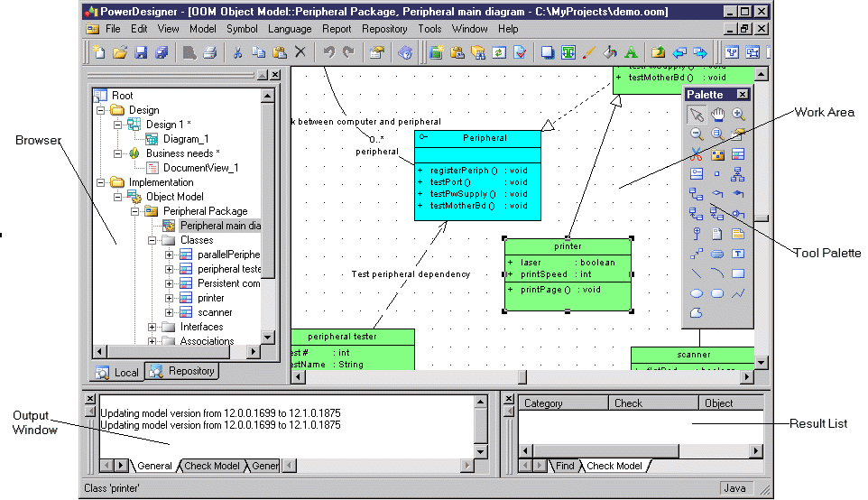Select the Package tool in Palette

pyautogui.click(x=717, y=154)
